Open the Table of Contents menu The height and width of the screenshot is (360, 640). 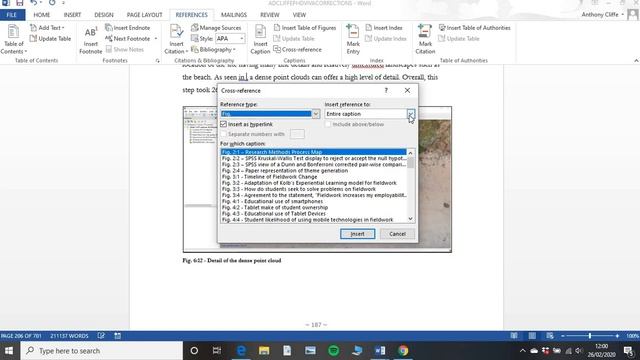[13, 39]
